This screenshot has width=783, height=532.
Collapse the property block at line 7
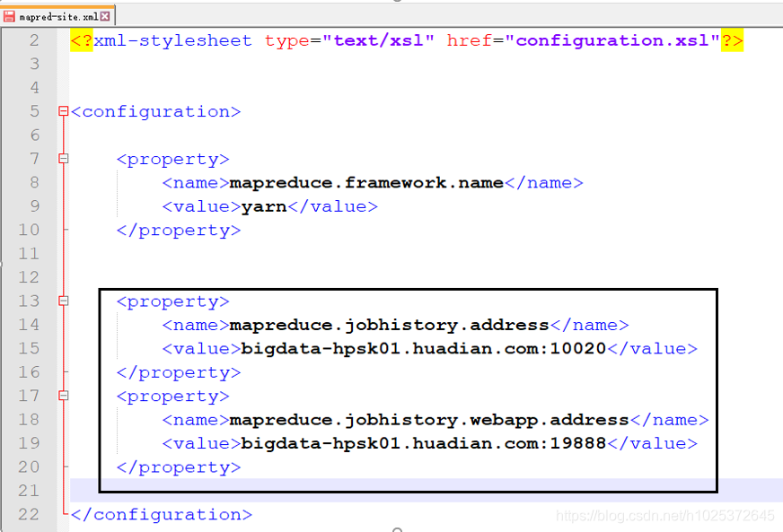[x=63, y=159]
